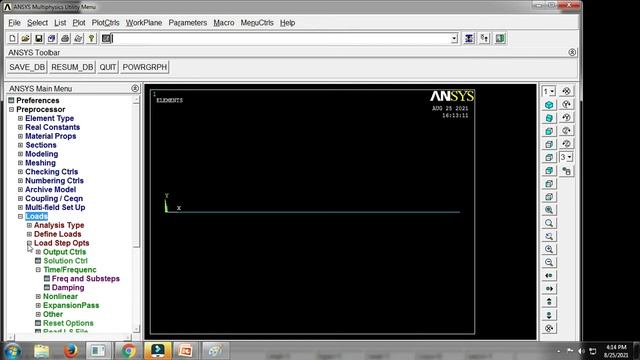Select Reset Options in main menu

point(68,323)
